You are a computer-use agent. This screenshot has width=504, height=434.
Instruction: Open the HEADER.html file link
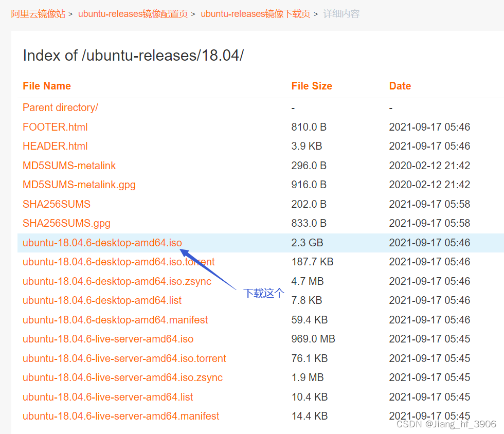tap(55, 146)
